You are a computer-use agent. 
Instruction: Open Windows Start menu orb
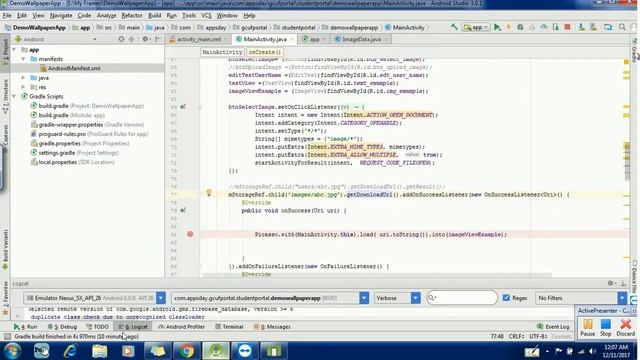[x=12, y=351]
